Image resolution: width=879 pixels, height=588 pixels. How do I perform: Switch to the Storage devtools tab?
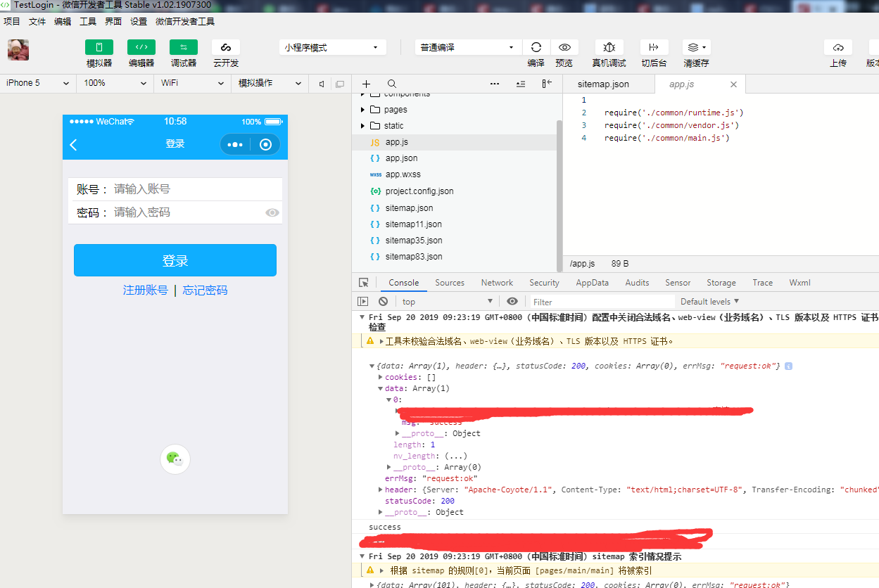pos(721,283)
